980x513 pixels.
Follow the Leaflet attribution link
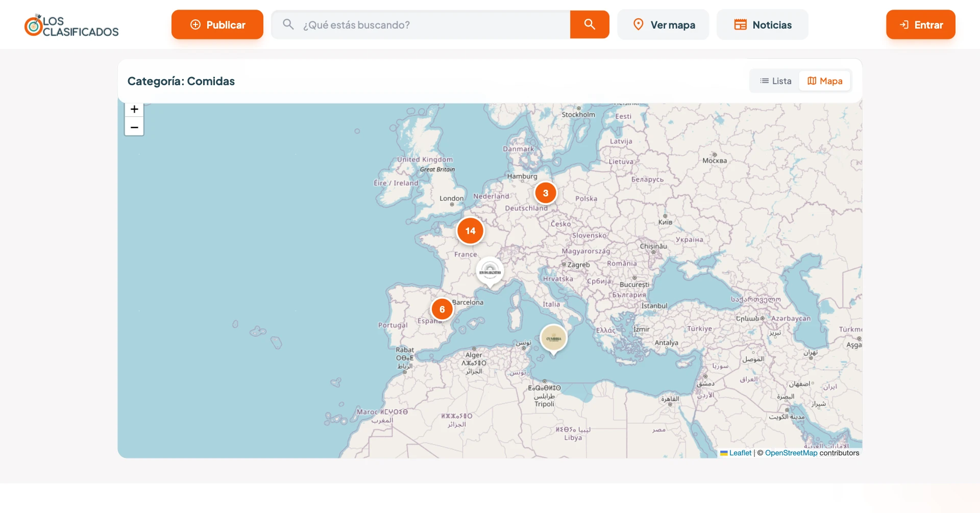tap(740, 453)
